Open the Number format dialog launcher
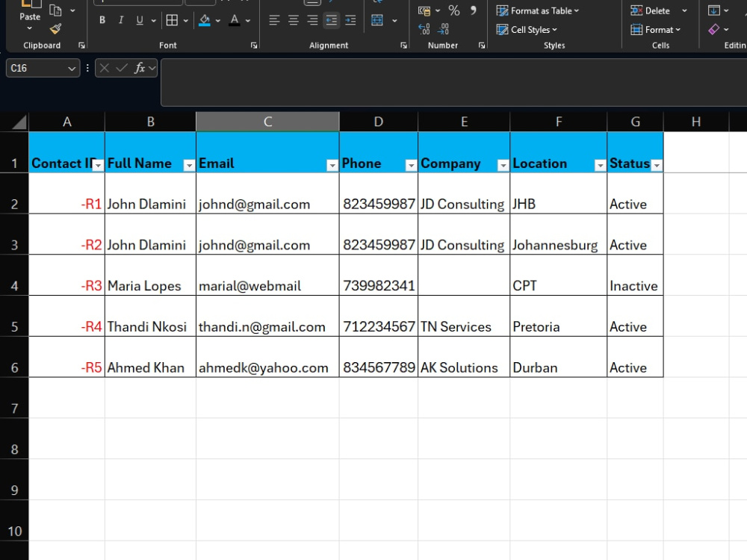The height and width of the screenshot is (560, 747). (482, 46)
